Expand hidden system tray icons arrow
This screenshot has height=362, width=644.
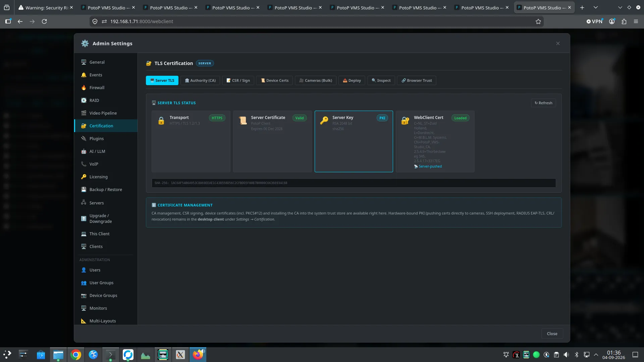(x=596, y=355)
